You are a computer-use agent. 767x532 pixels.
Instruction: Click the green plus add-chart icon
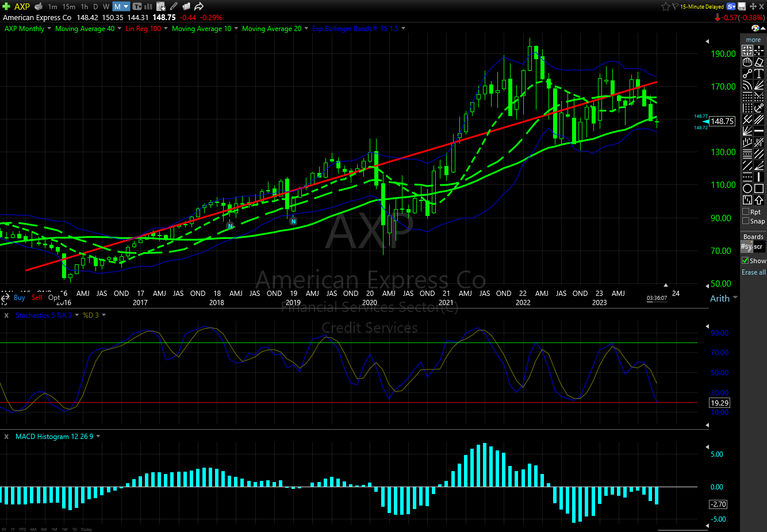tap(6, 6)
